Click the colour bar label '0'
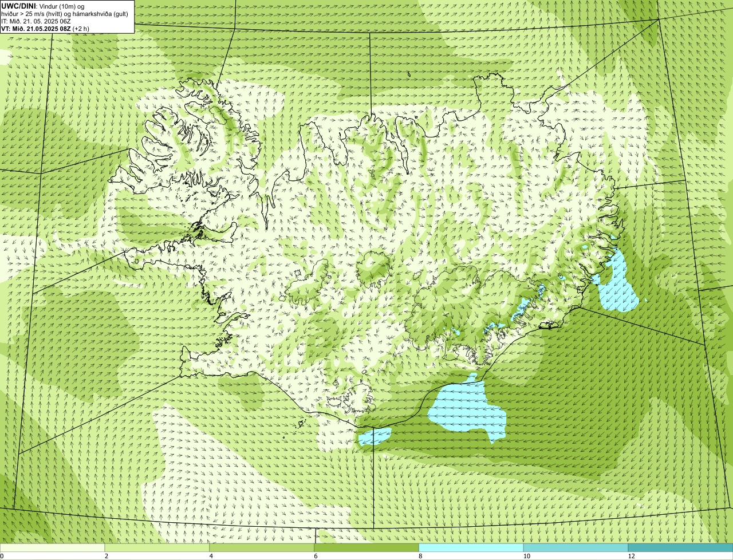This screenshot has height=560, width=733. pyautogui.click(x=2, y=556)
